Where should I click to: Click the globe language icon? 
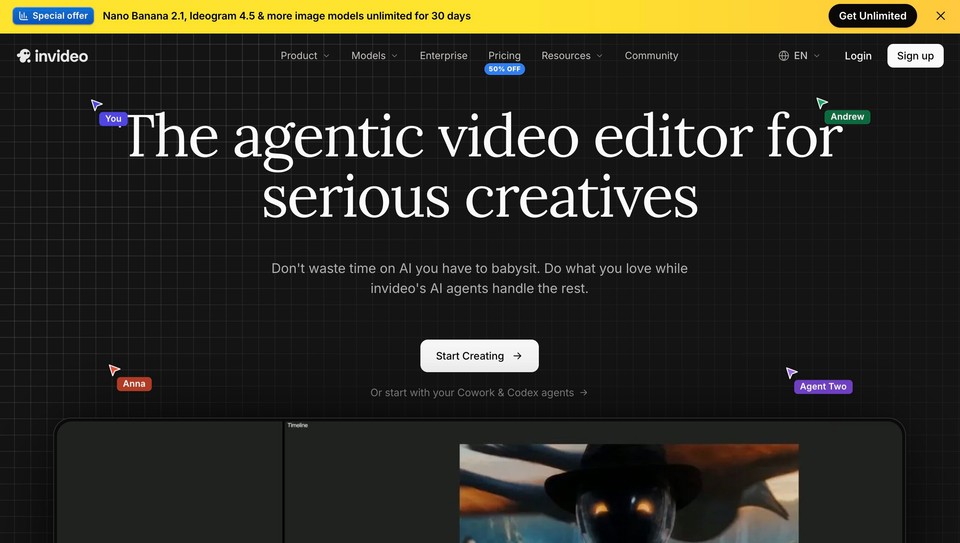coord(783,56)
